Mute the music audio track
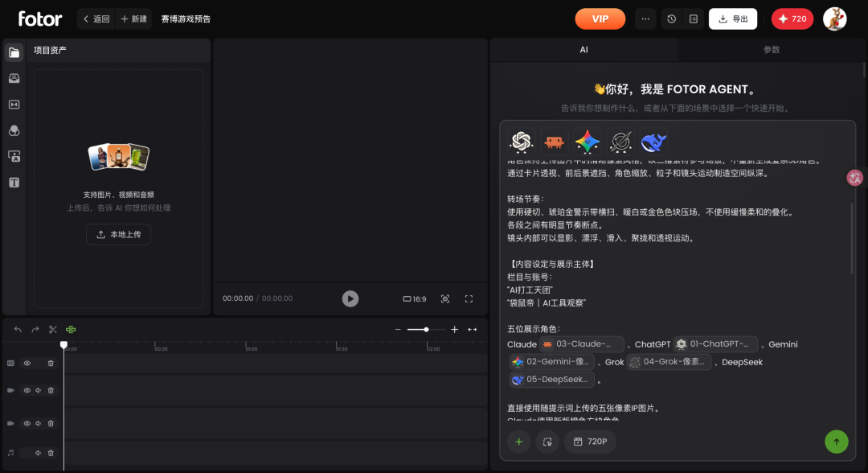The width and height of the screenshot is (868, 473). pyautogui.click(x=39, y=453)
